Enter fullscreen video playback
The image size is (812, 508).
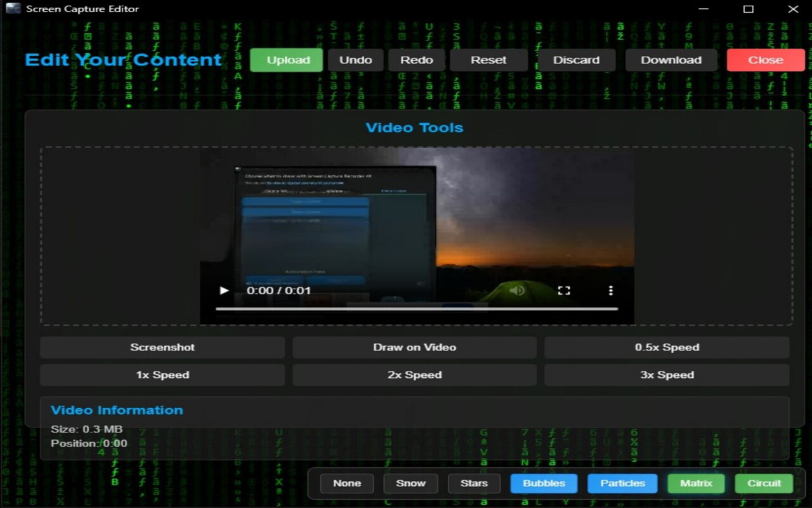[x=564, y=290]
